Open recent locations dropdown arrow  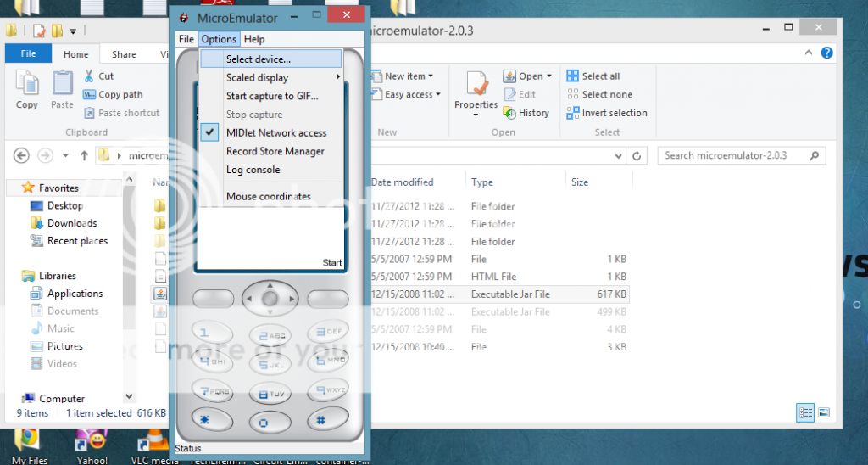[x=65, y=156]
